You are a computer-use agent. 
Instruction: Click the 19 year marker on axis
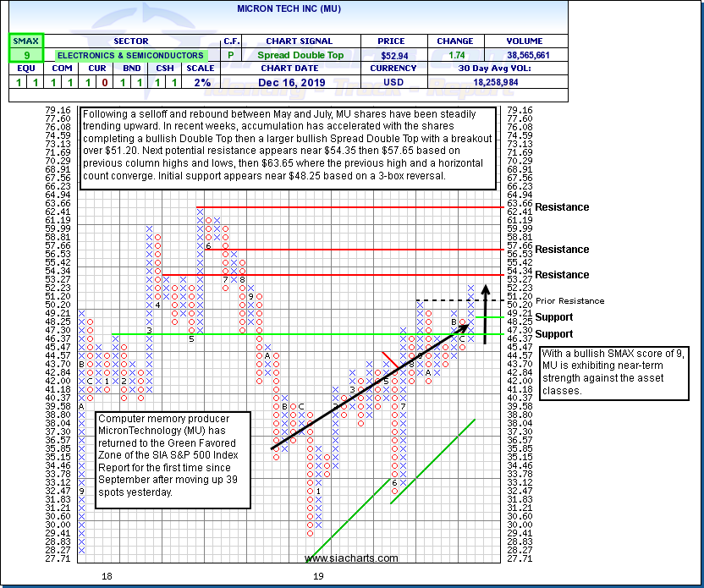pyautogui.click(x=318, y=576)
